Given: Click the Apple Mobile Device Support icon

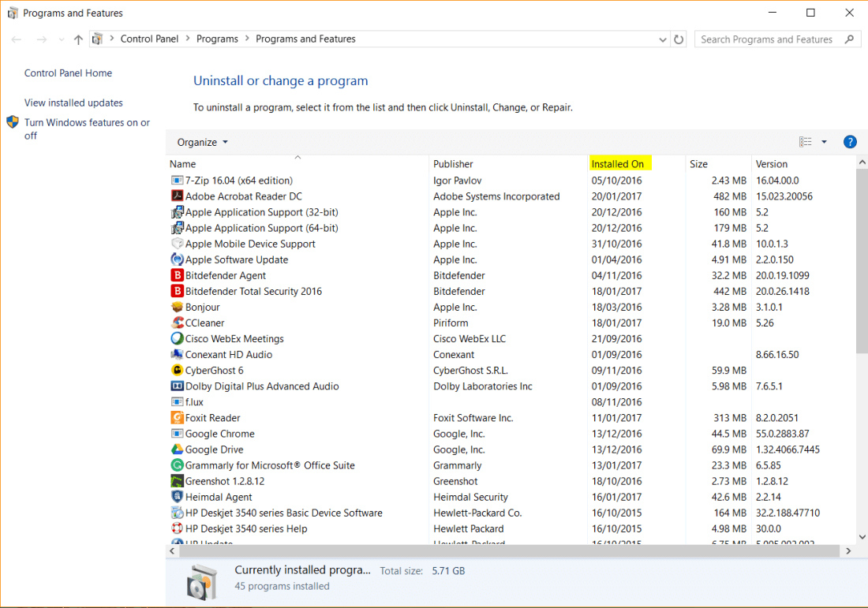Looking at the screenshot, I should 177,244.
